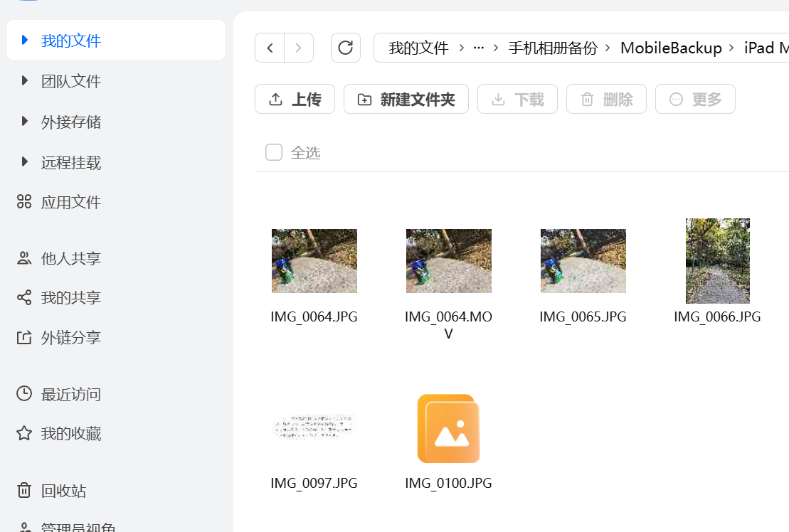Click the 外链分享 export icon

24,337
